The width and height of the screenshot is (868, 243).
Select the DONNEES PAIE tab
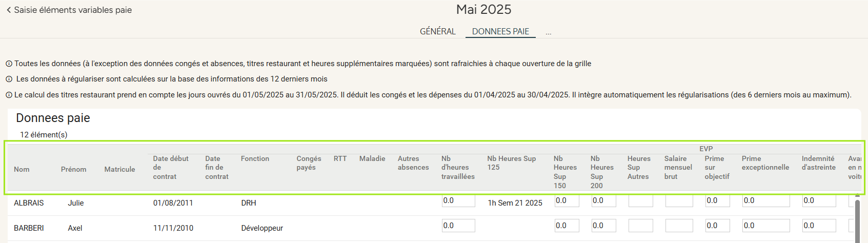click(x=500, y=31)
